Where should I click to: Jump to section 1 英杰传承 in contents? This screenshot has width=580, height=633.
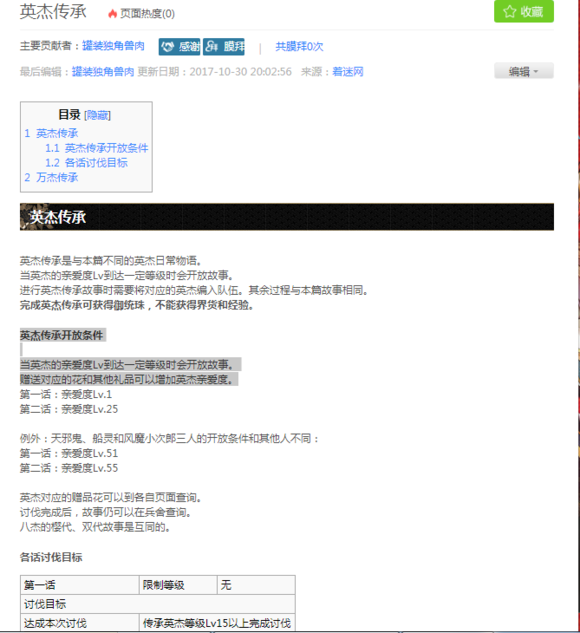coord(51,133)
